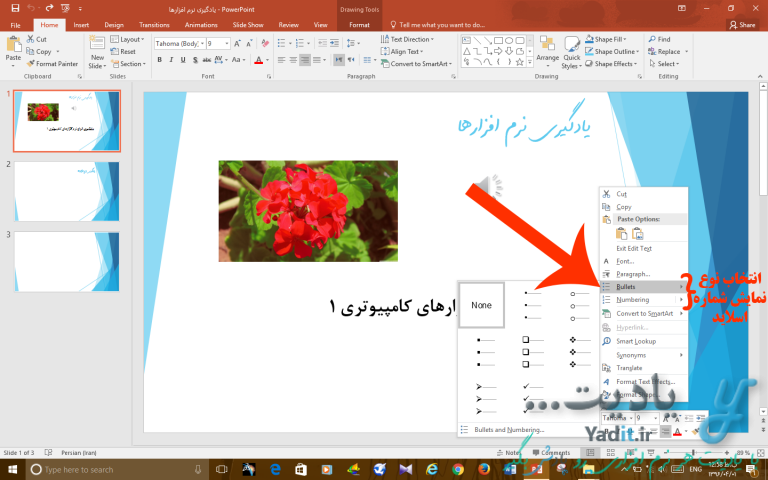Click the Shape Outline color button
Screen dimensions: 768x480
coord(612,51)
